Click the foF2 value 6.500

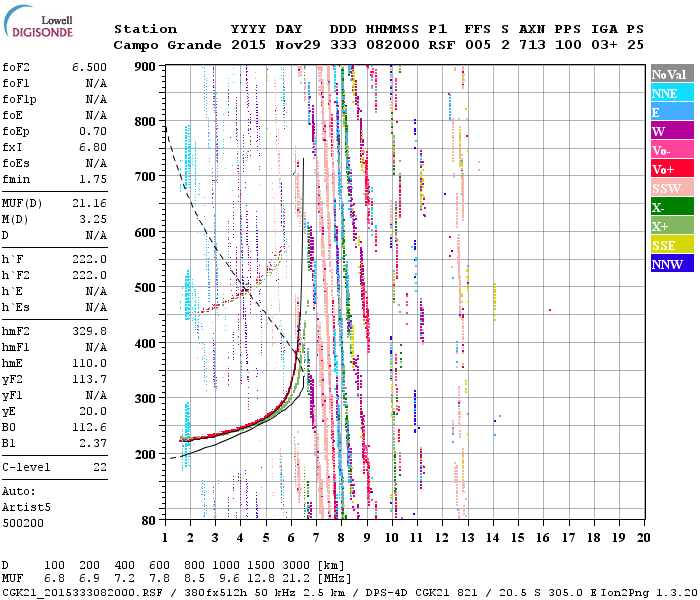coord(89,67)
